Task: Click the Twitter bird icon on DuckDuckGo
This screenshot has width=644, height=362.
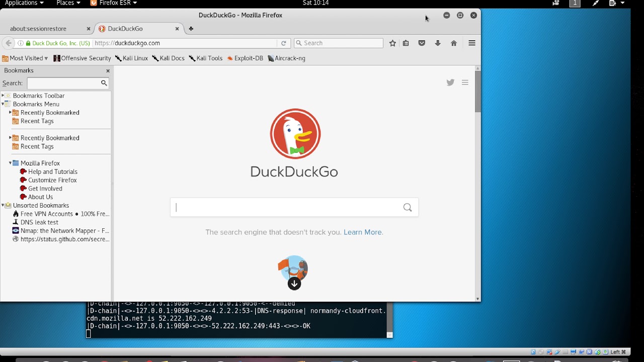Action: pyautogui.click(x=450, y=82)
